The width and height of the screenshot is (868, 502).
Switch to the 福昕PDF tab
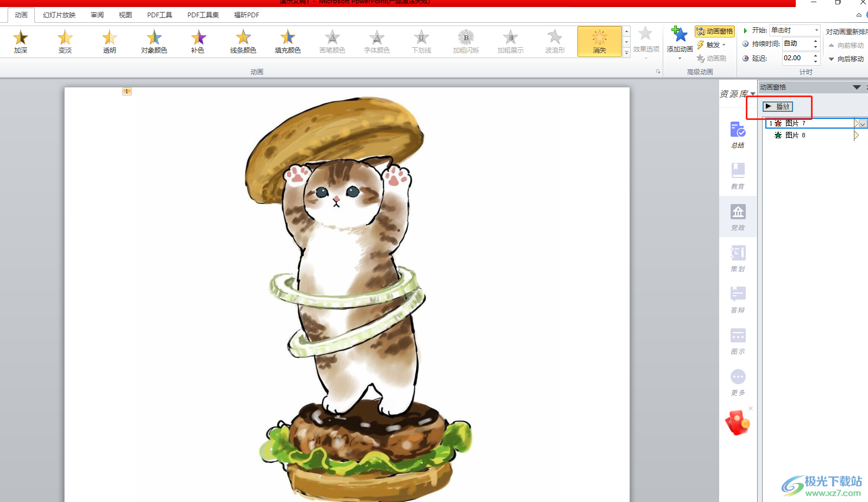coord(247,15)
